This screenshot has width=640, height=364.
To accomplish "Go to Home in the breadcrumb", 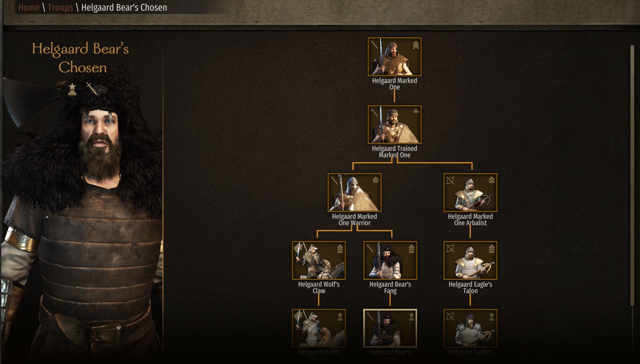I will click(29, 7).
